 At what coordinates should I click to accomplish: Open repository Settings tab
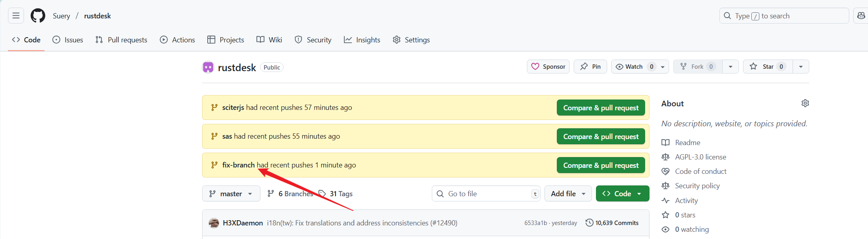(x=411, y=40)
